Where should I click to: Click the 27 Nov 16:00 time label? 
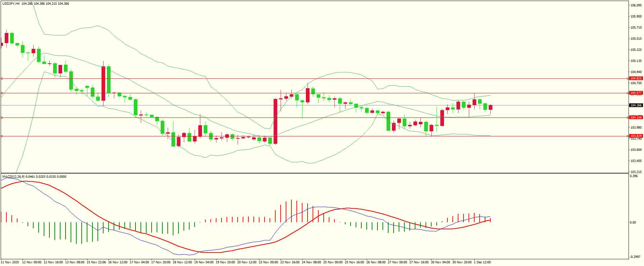(x=419, y=262)
